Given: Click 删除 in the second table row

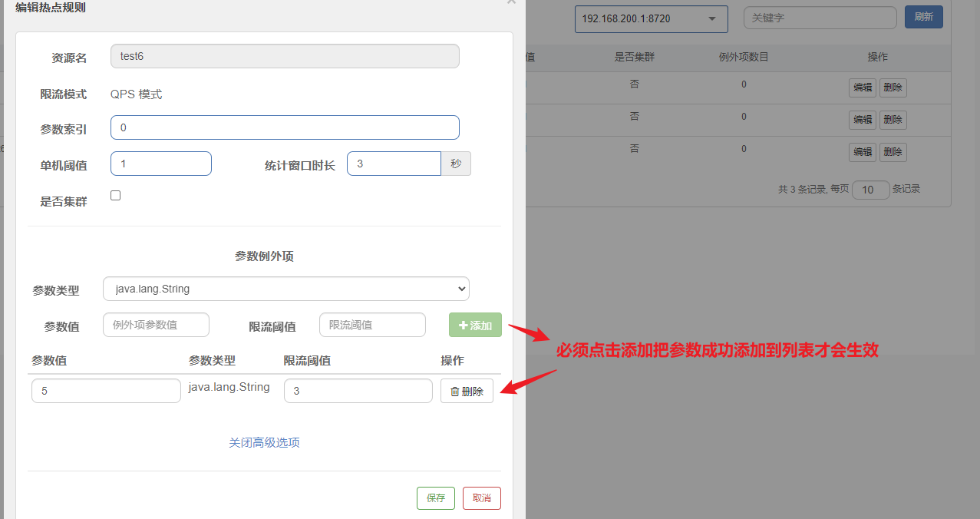Looking at the screenshot, I should coord(893,120).
